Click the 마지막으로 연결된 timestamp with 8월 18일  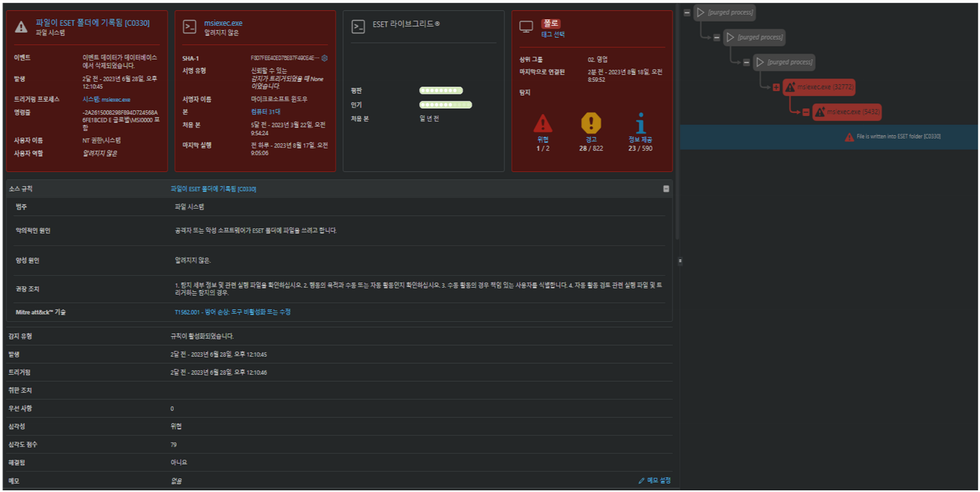[625, 75]
